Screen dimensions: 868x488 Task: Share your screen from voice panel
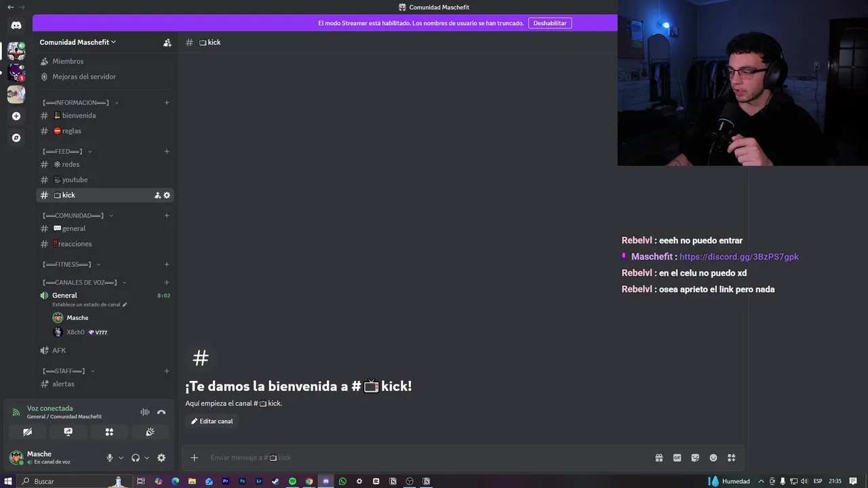point(68,432)
